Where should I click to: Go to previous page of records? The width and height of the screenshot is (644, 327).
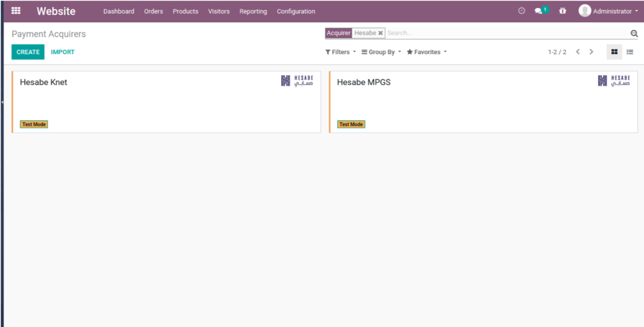click(x=578, y=52)
